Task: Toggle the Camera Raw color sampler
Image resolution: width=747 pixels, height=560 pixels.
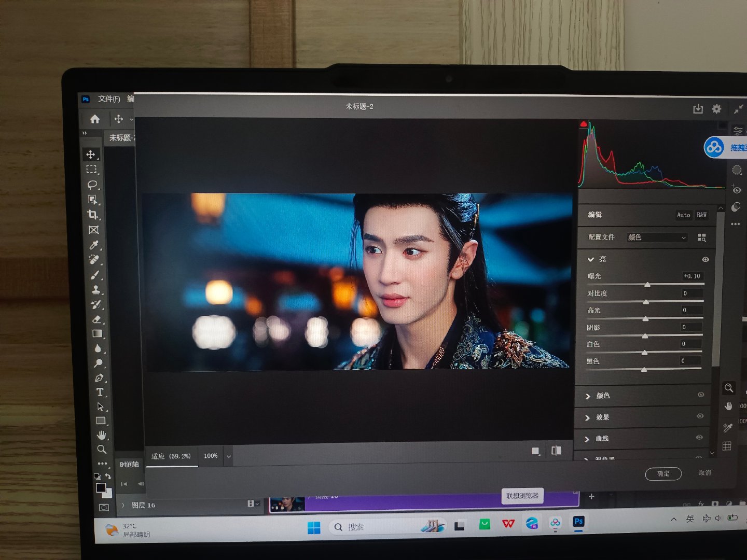Action: 728,428
